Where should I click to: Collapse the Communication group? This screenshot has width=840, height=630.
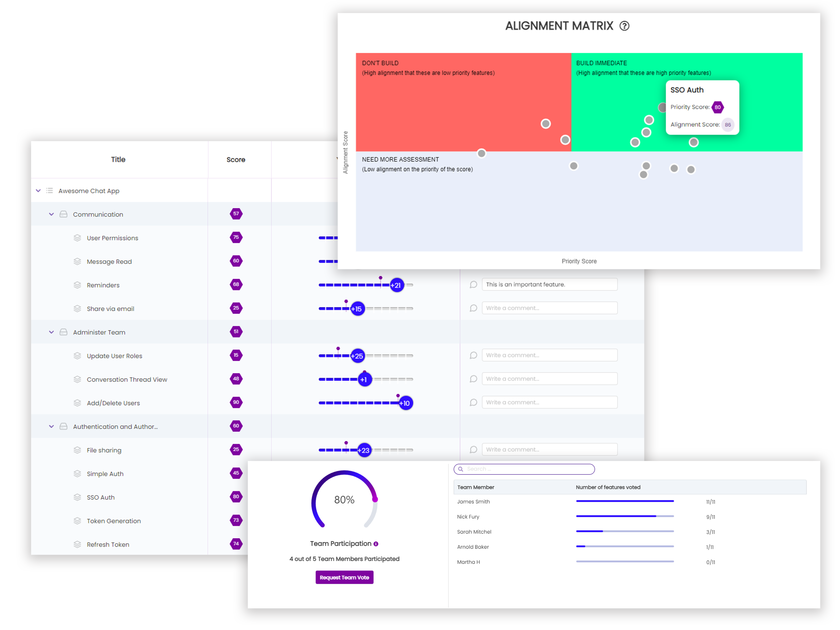[x=51, y=214]
